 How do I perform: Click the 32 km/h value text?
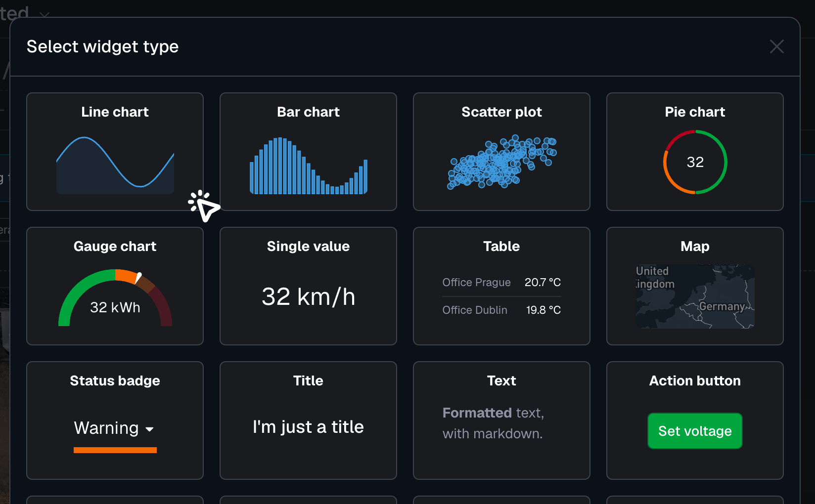[x=308, y=296]
